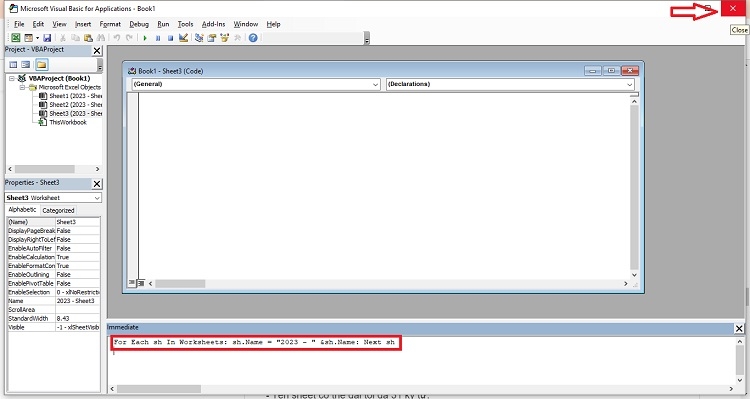Screen dimensions: 750x399
Task: Open the Add-Ins menu
Action: coord(213,24)
